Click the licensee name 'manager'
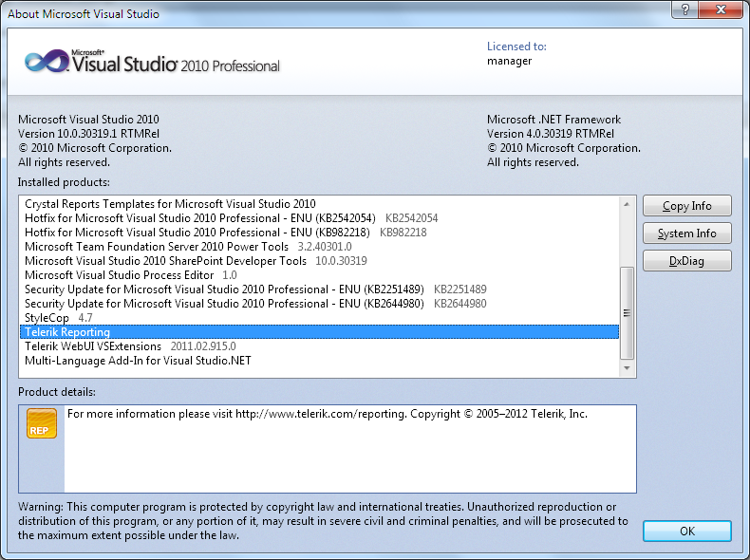 pyautogui.click(x=510, y=61)
